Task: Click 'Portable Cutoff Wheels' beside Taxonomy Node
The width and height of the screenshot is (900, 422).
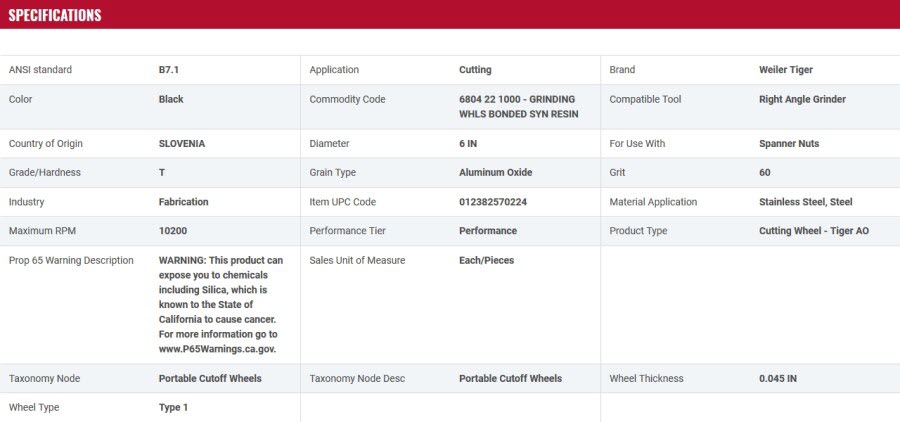Action: click(x=210, y=378)
